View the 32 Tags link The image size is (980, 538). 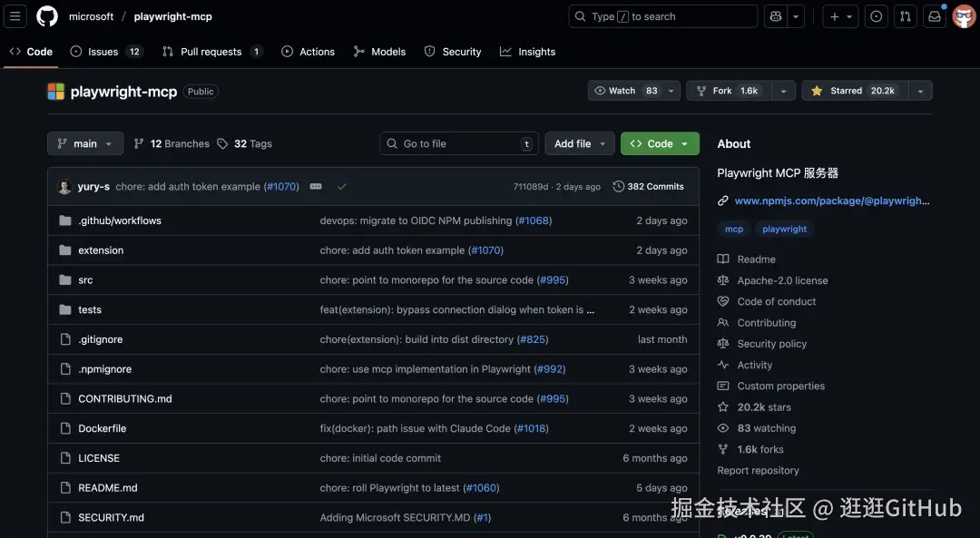[x=244, y=143]
